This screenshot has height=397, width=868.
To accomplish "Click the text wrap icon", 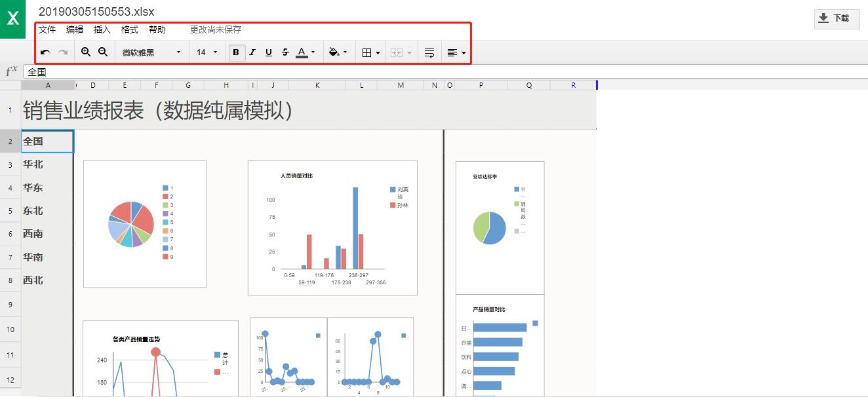I will [429, 52].
